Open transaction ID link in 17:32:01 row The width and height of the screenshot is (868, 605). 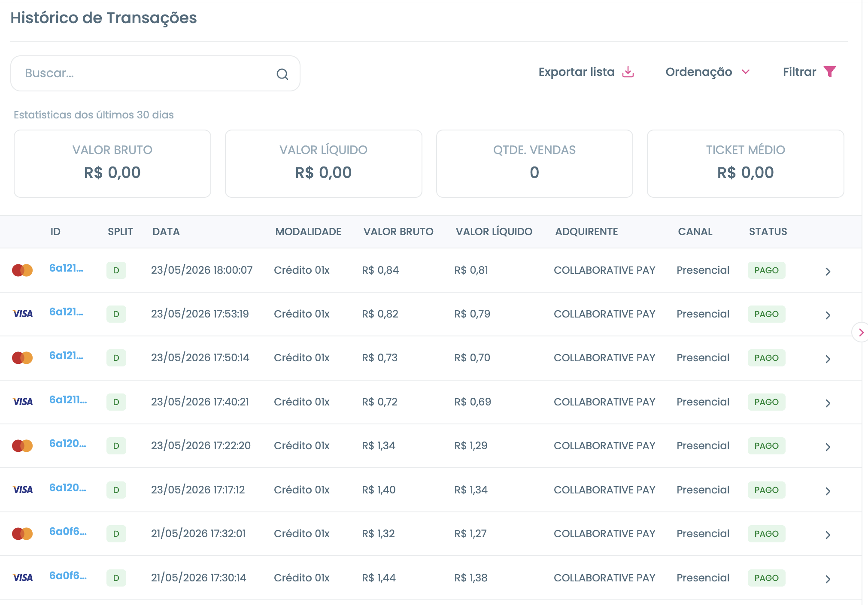68,532
